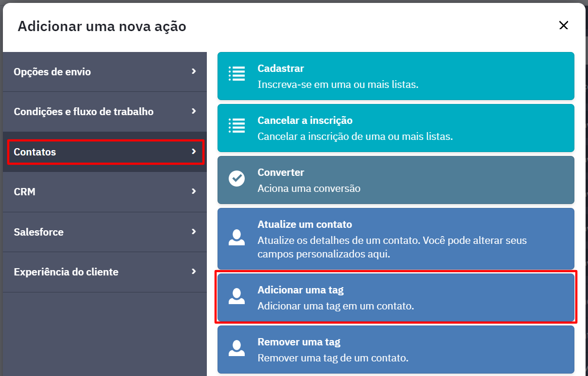Choose the Adicionar uma tag action title
The image size is (588, 376).
(301, 290)
